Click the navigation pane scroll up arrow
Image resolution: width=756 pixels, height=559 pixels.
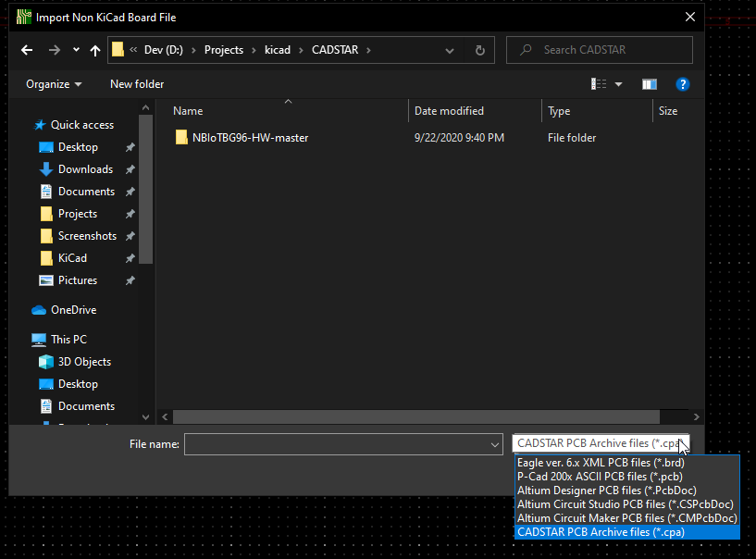[145, 107]
